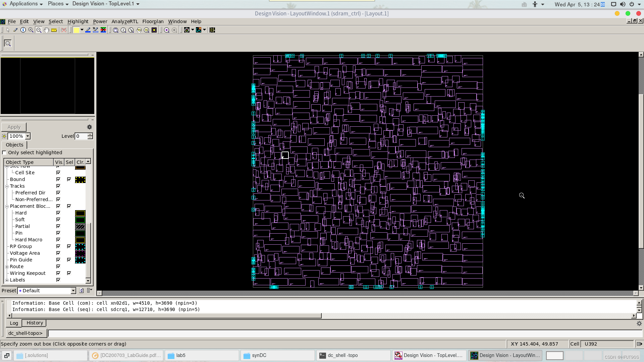Switch to the History tab

tap(35, 323)
